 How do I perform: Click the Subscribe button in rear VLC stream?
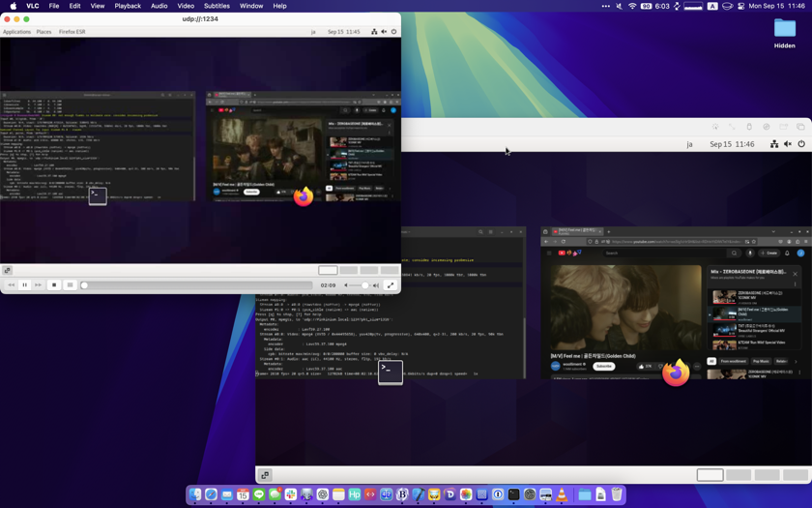[604, 366]
